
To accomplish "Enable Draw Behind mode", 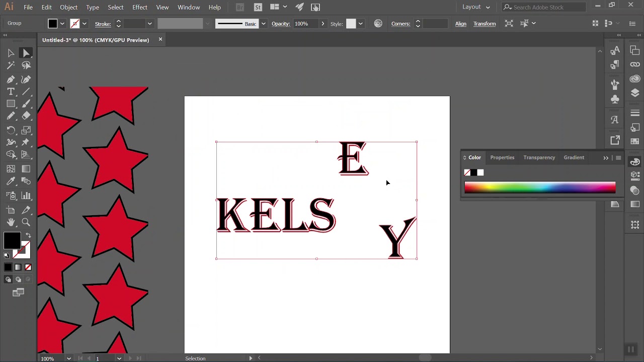I will coord(18,280).
